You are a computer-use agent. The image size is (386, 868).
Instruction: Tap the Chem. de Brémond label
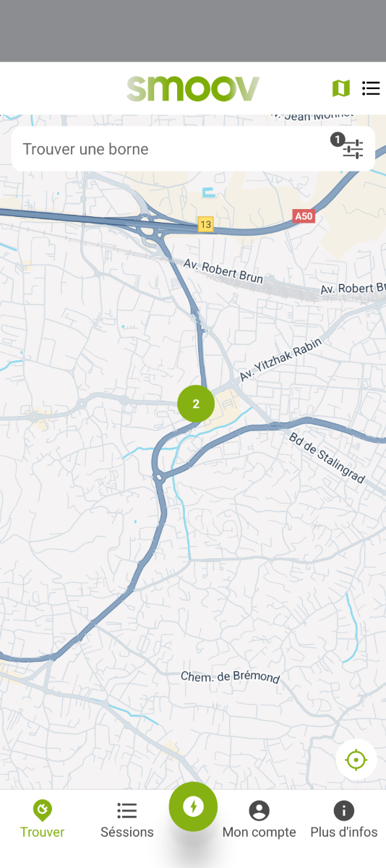point(230,676)
